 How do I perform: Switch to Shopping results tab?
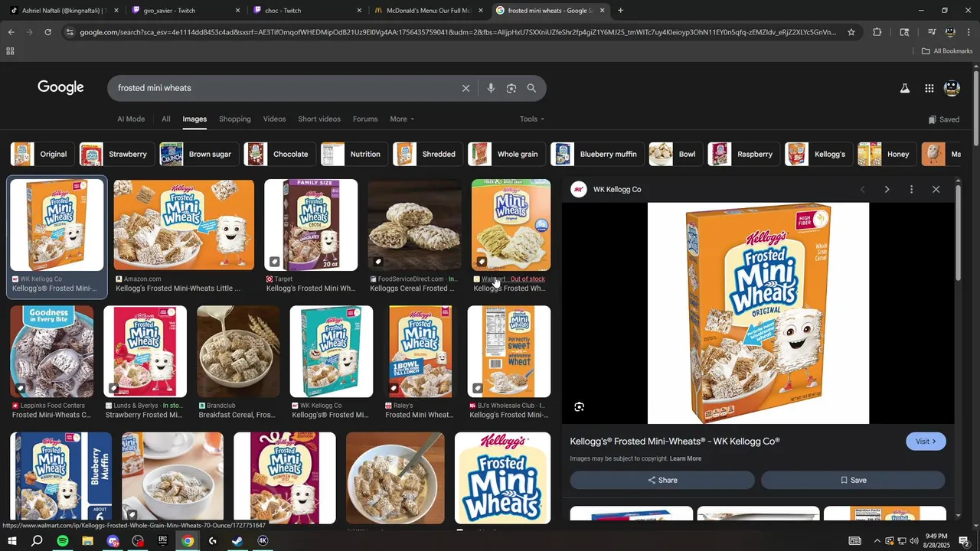pos(235,119)
